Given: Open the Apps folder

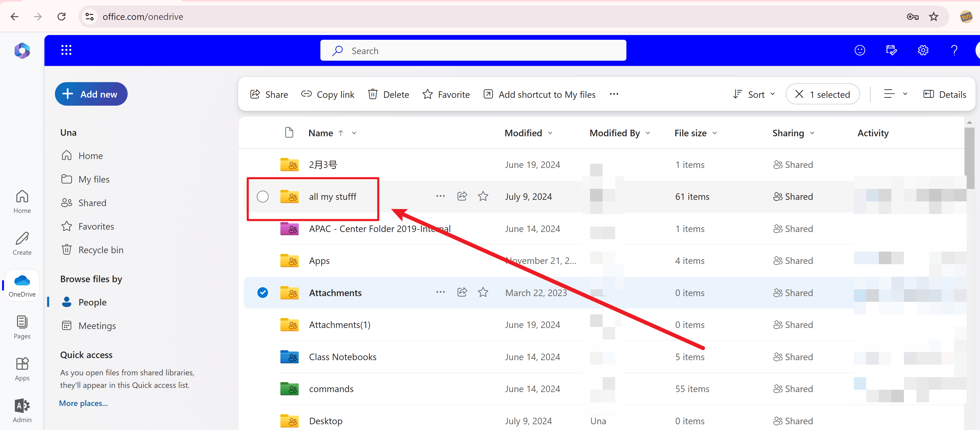Looking at the screenshot, I should [x=319, y=261].
